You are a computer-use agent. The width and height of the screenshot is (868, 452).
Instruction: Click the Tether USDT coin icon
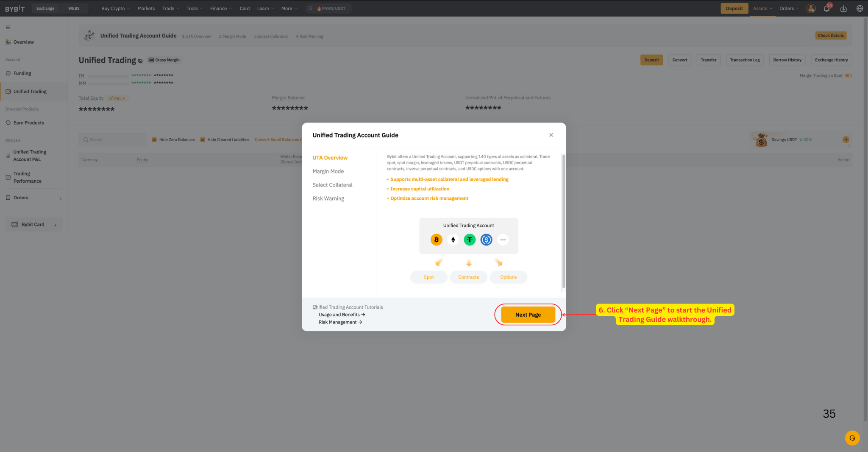point(470,240)
